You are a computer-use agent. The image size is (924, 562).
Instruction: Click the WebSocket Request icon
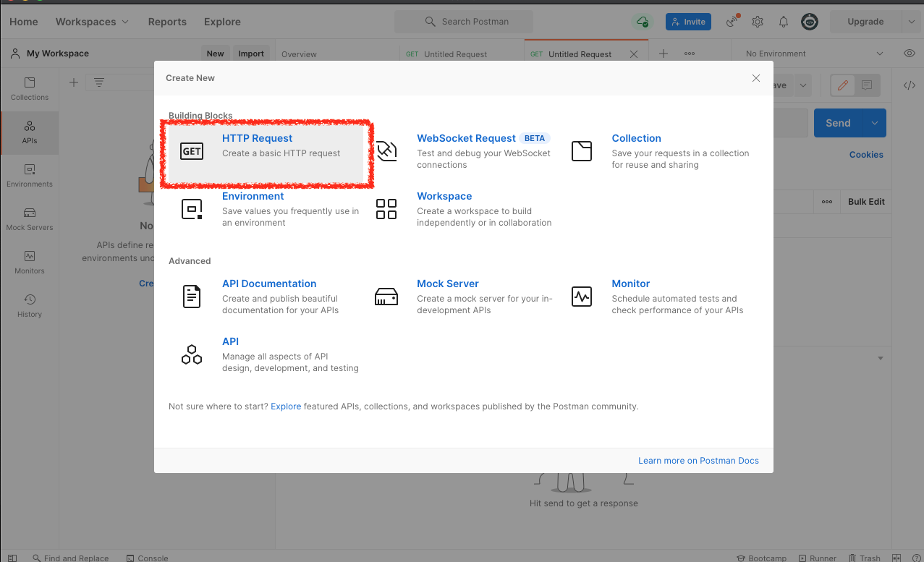(386, 150)
